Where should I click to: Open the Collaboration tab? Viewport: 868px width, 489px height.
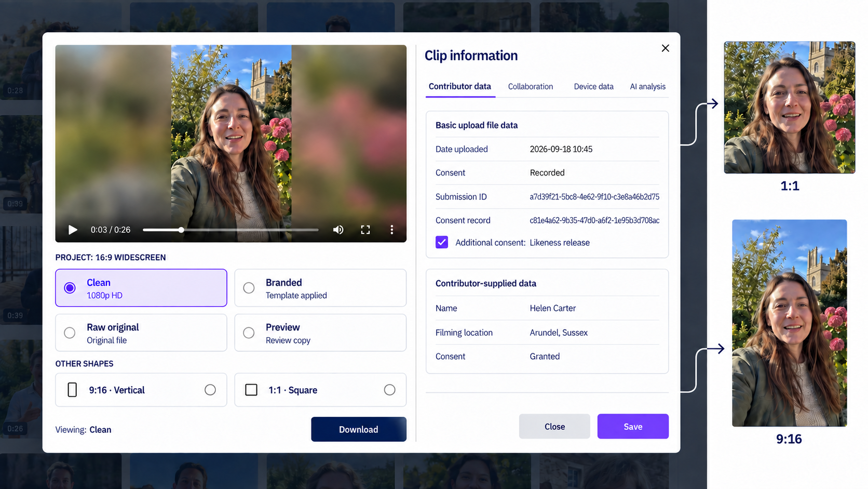[x=531, y=86]
